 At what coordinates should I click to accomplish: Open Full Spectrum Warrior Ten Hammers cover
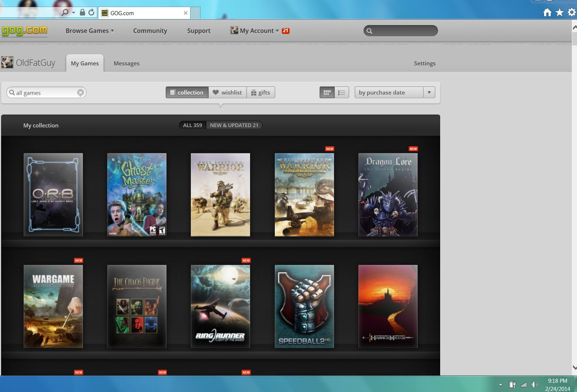[304, 195]
